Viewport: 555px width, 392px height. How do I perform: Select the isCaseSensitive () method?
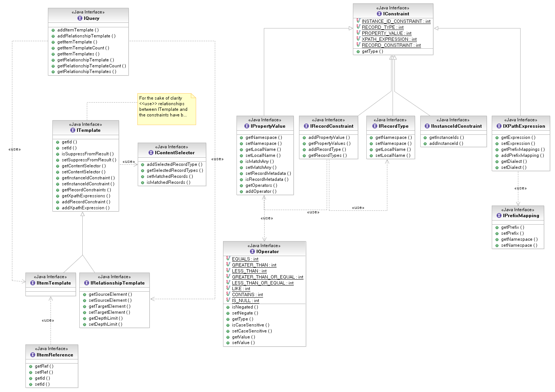[x=251, y=325]
